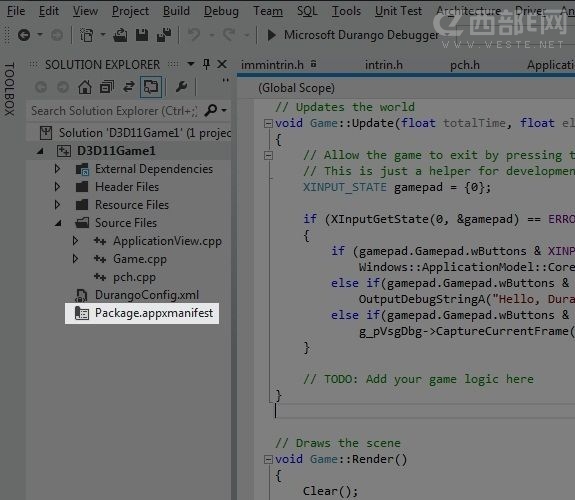Open the Build menu
The height and width of the screenshot is (500, 575).
176,11
